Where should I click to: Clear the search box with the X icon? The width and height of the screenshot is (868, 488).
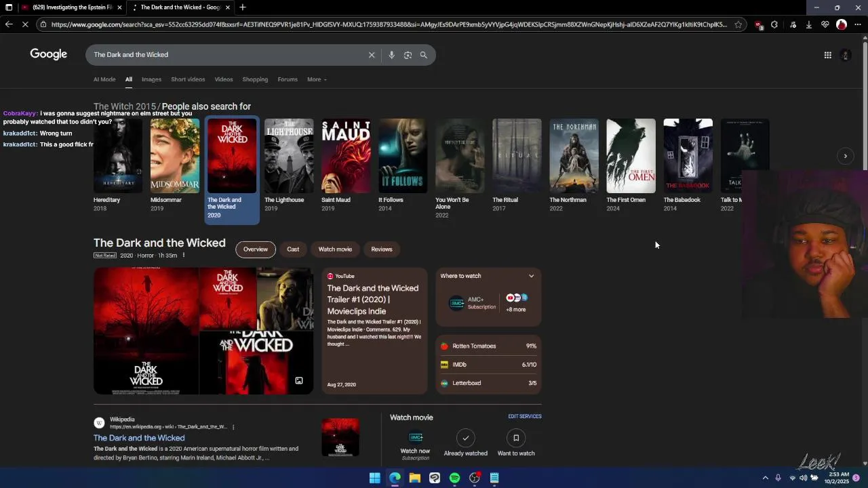372,55
